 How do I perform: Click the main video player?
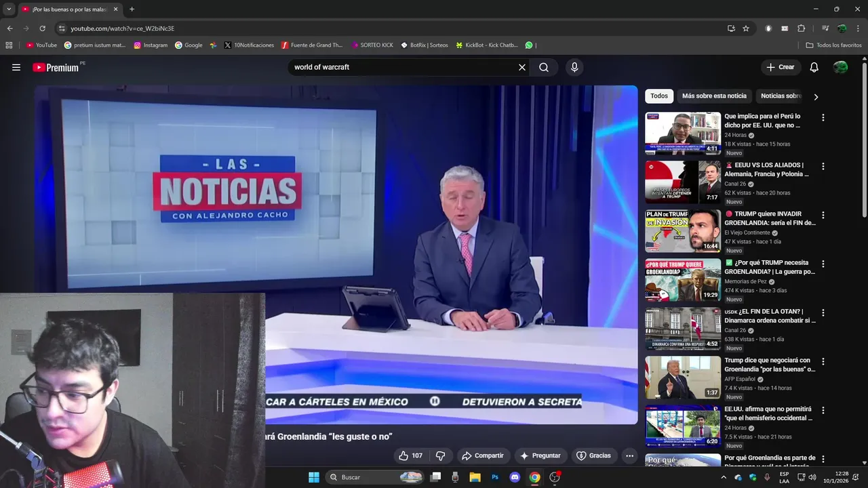tap(336, 255)
